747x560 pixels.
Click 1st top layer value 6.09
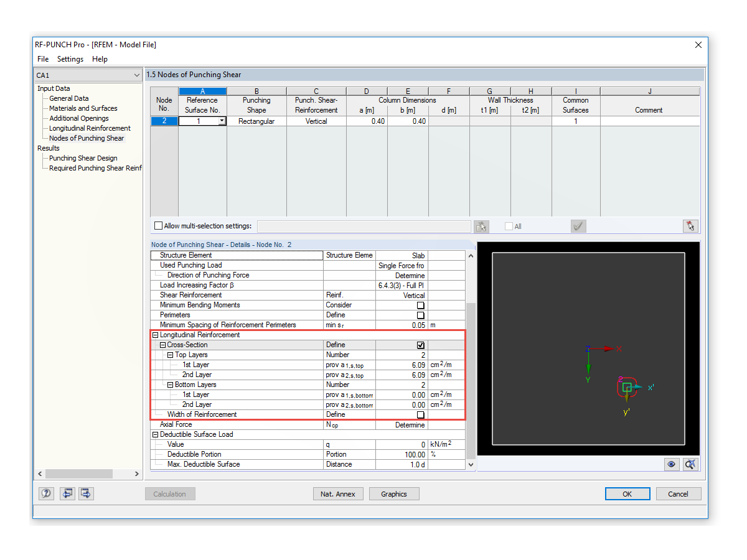click(x=402, y=365)
